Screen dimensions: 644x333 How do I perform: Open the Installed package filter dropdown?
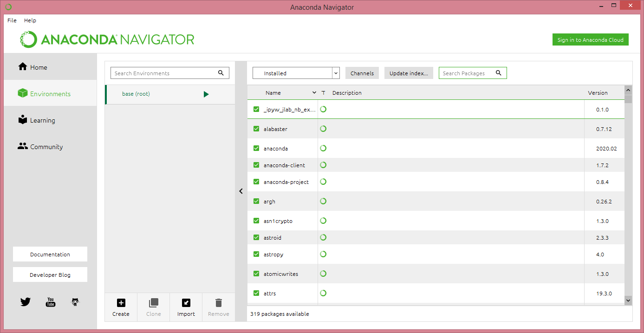[x=296, y=73]
